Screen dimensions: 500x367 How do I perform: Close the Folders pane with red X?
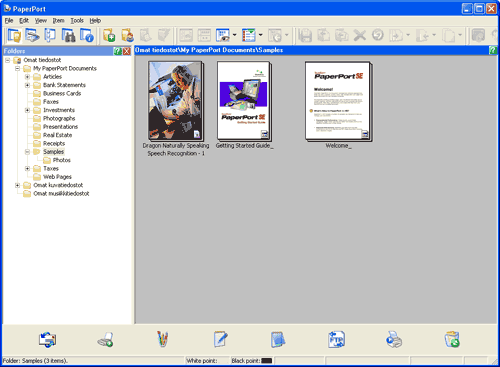[x=127, y=51]
